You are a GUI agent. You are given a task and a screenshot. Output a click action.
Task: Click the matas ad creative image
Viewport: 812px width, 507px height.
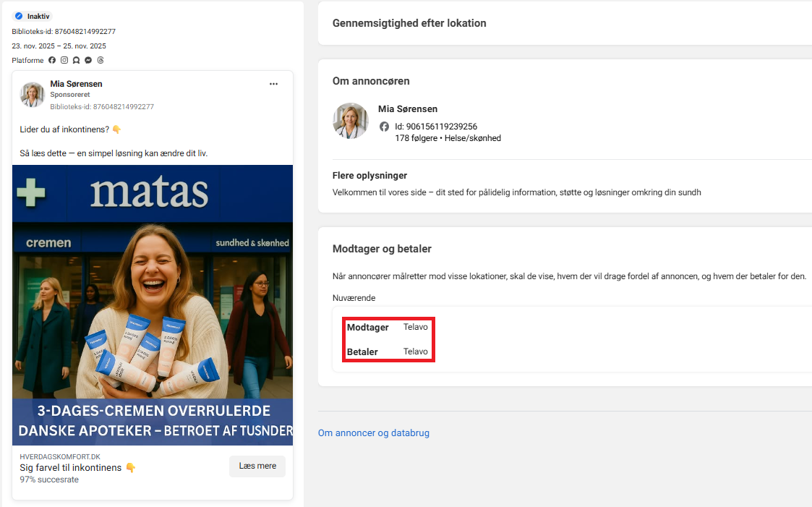click(153, 304)
